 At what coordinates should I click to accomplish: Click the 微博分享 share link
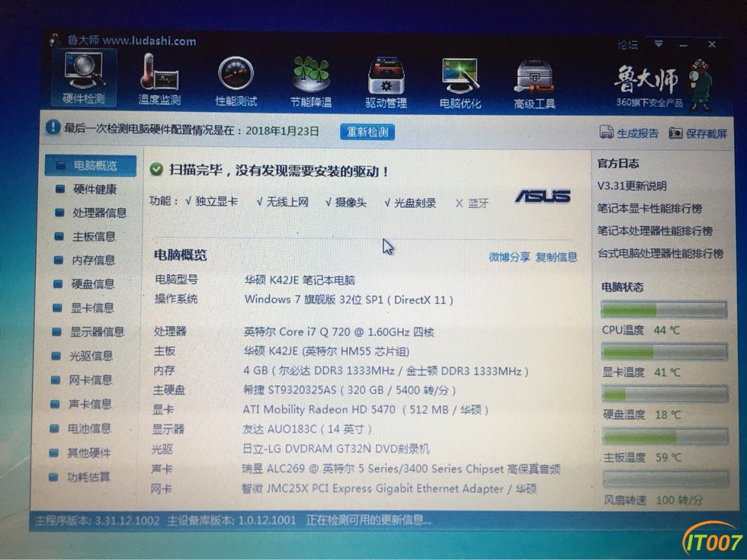[509, 258]
